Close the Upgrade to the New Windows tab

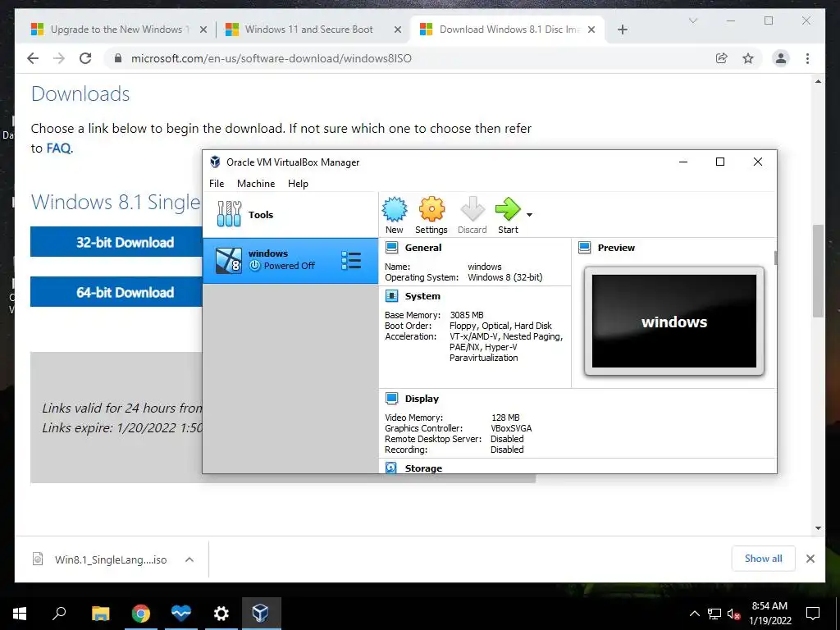203,30
